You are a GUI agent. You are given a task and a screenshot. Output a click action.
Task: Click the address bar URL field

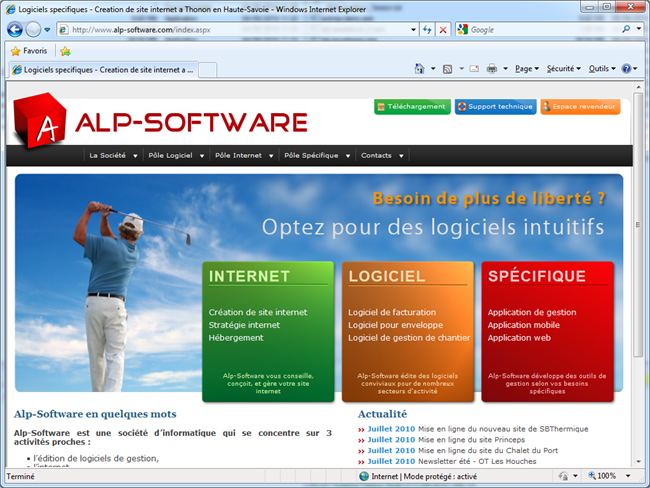click(x=240, y=30)
